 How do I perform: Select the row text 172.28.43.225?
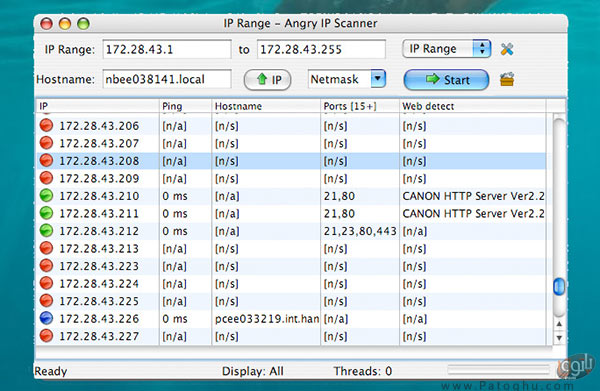99,301
